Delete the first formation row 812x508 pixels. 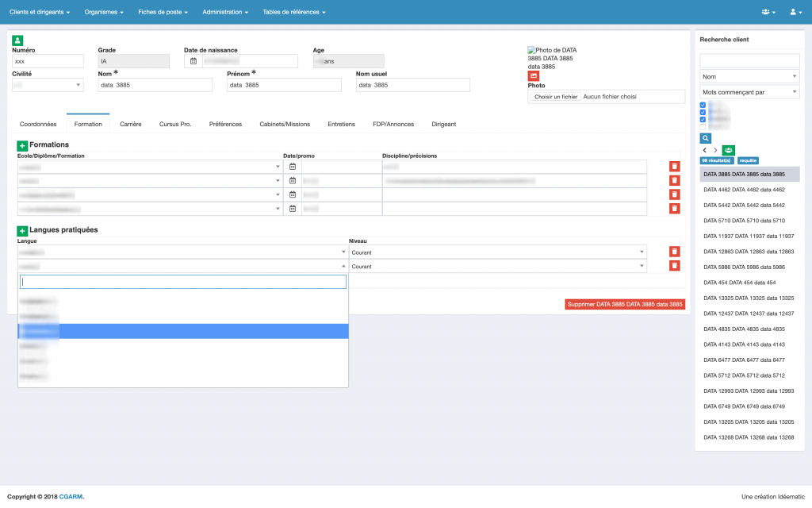pos(674,167)
